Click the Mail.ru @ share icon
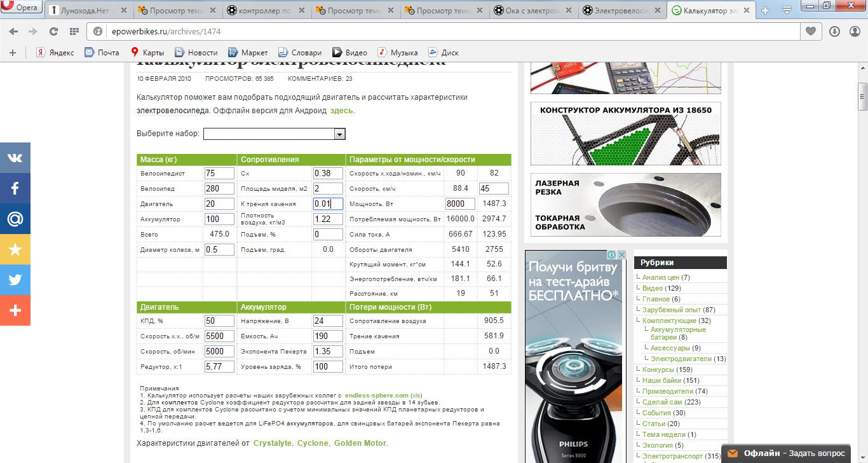This screenshot has width=868, height=463. pos(15,219)
